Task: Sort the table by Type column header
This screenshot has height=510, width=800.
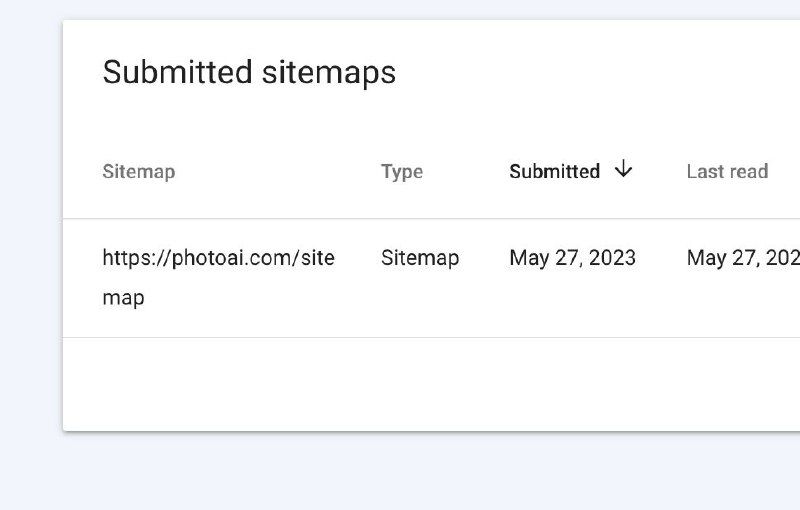Action: tap(402, 171)
